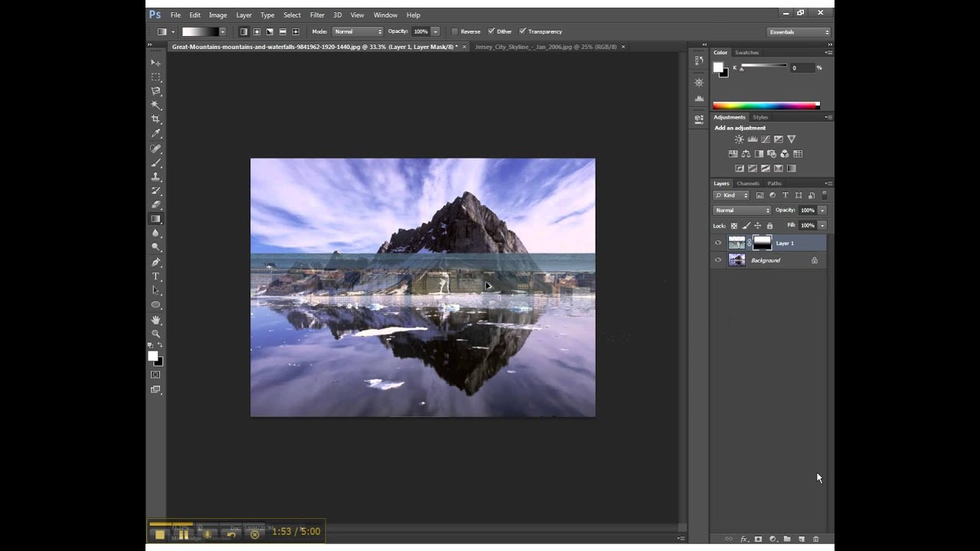Screen dimensions: 980x551
Task: Enable the Reverse checkbox
Action: [455, 31]
